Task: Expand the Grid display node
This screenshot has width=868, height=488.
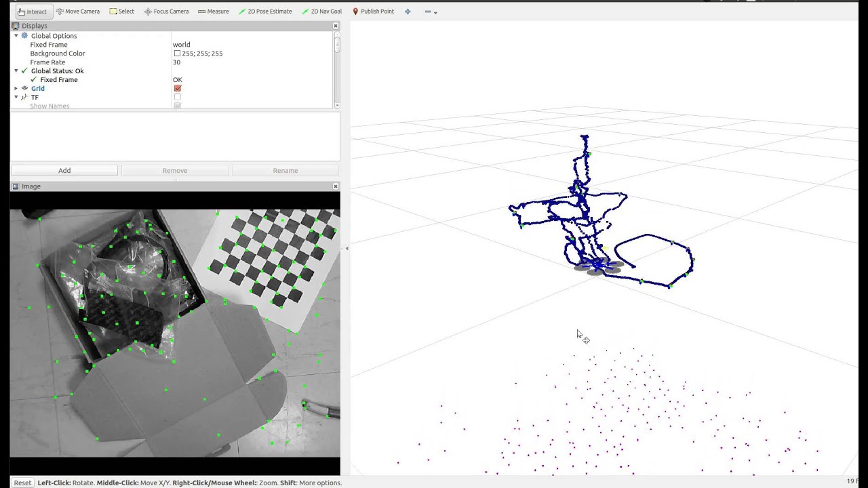Action: (16, 89)
